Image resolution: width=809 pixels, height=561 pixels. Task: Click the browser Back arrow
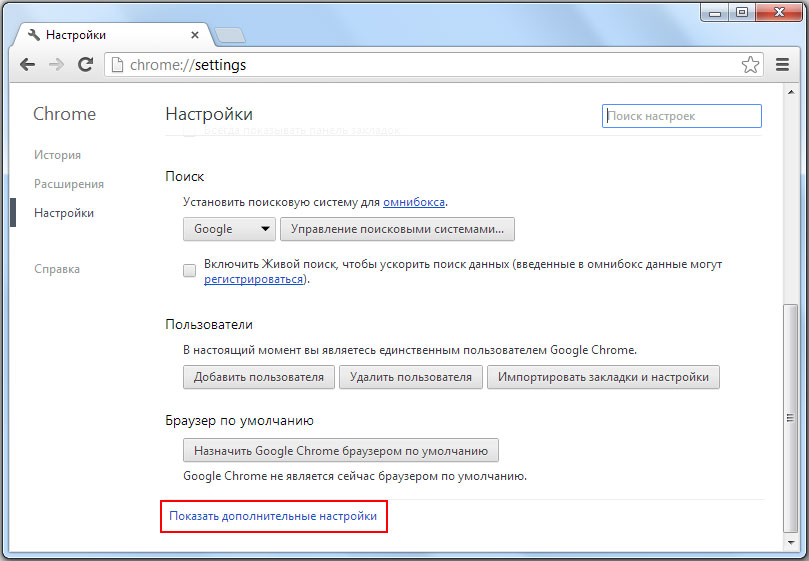tap(28, 65)
